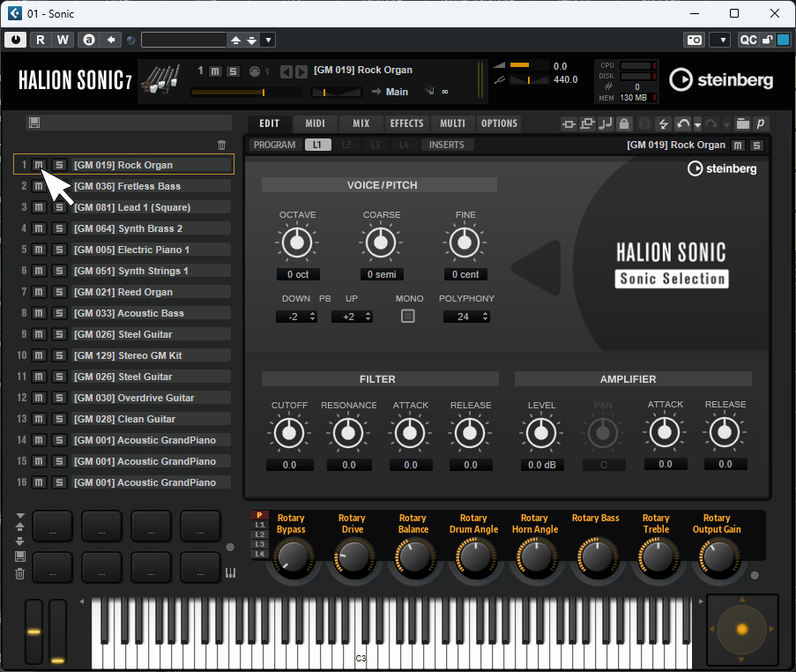Mute slot 2 Fretless Bass
This screenshot has height=672, width=796.
click(39, 186)
